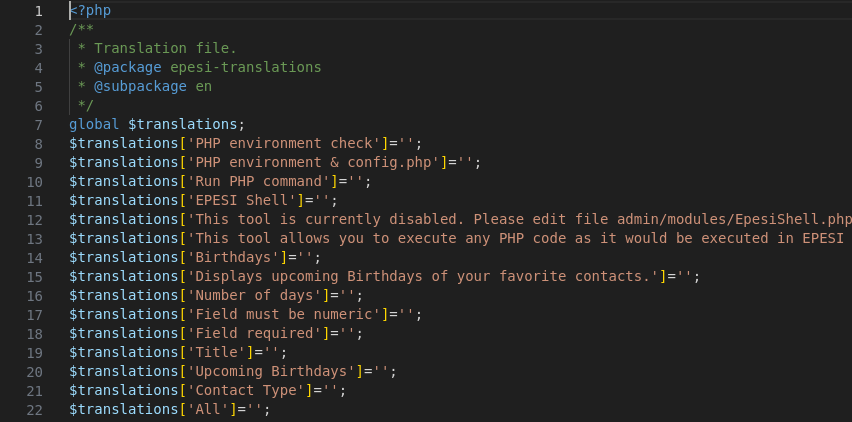Click the 'Translation file.' comment text
Screen dimensions: 852x422
(x=166, y=49)
